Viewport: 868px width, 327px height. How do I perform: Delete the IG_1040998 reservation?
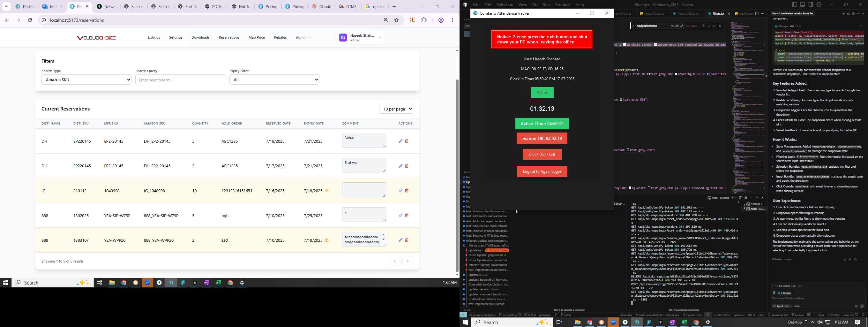(407, 190)
